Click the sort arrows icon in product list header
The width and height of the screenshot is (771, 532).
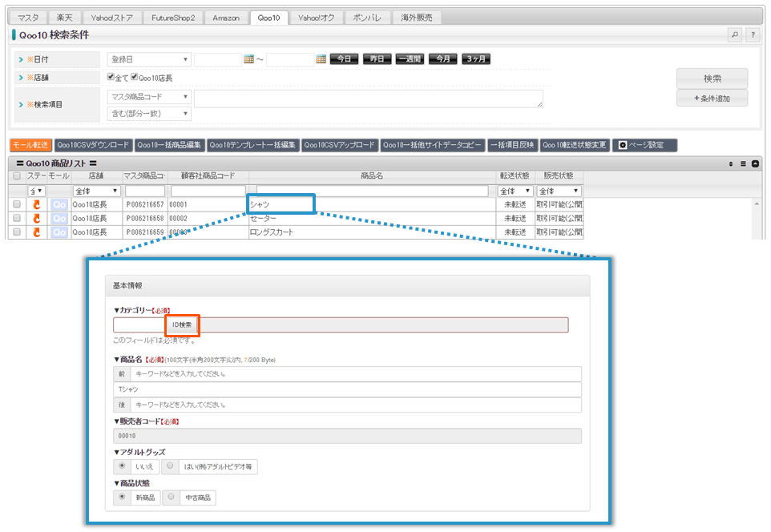pos(731,163)
